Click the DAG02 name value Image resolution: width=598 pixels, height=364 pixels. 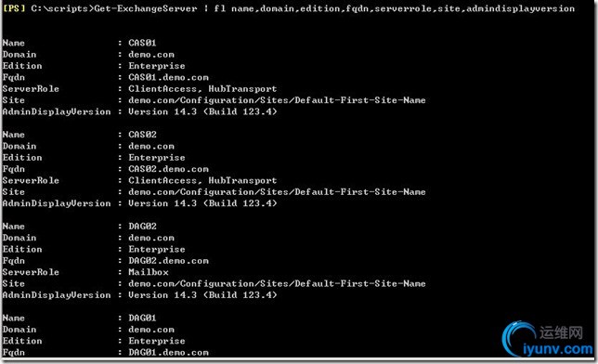pos(142,226)
